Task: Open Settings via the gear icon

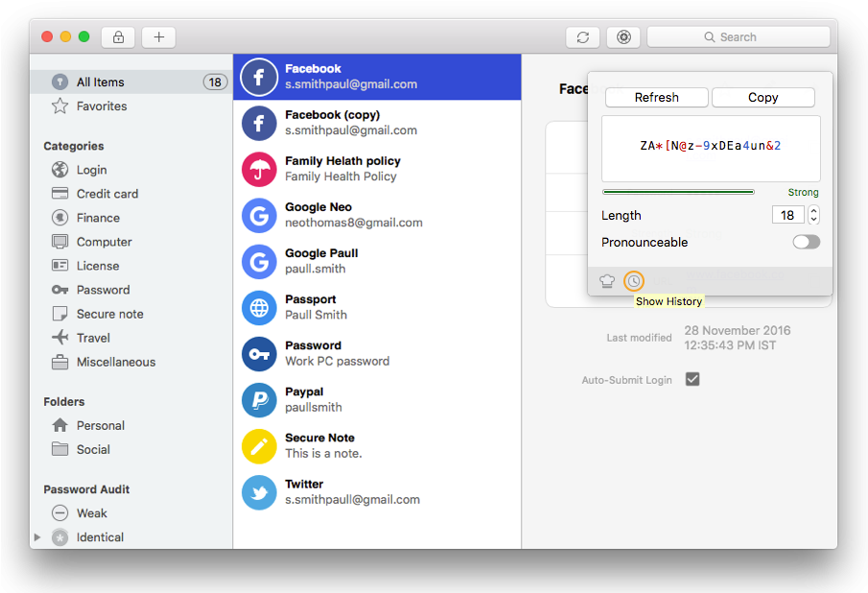Action: point(622,36)
